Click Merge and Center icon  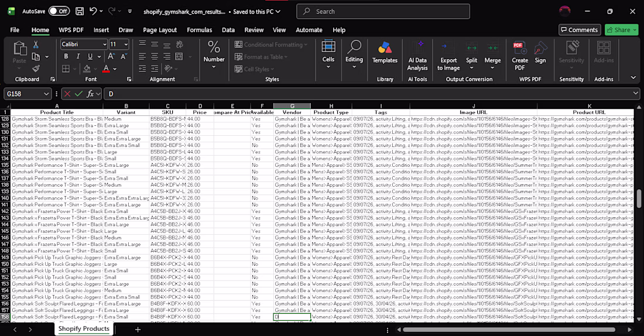[x=179, y=56]
